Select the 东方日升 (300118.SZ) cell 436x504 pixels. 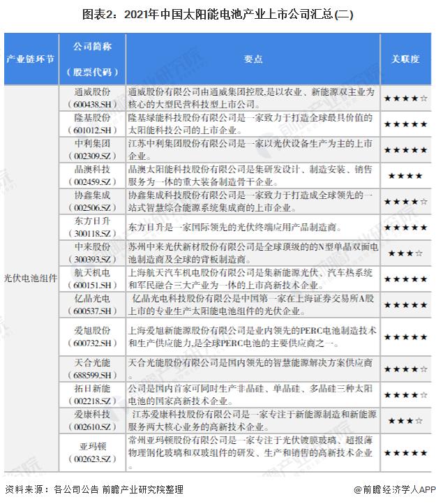coord(92,228)
